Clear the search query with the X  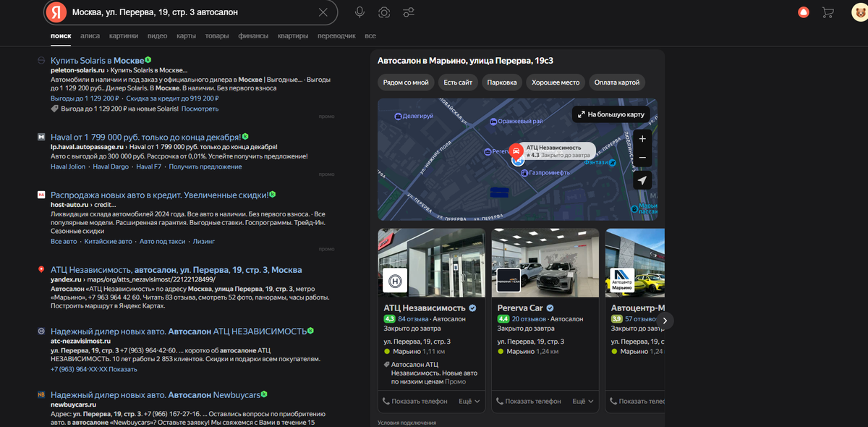pyautogui.click(x=323, y=12)
